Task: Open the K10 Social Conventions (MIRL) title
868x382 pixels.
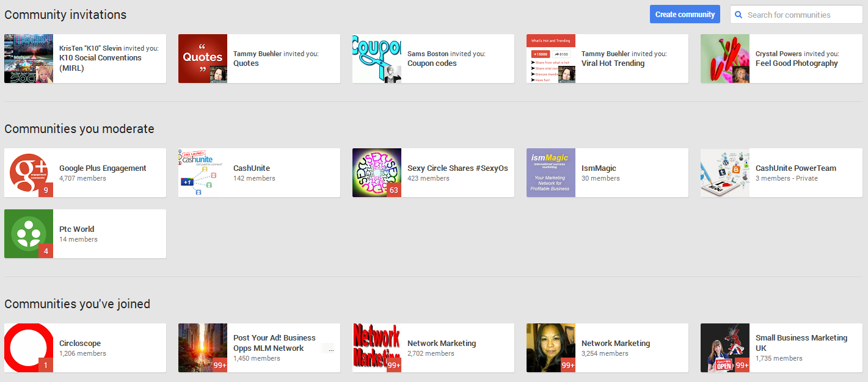Action: [x=100, y=63]
